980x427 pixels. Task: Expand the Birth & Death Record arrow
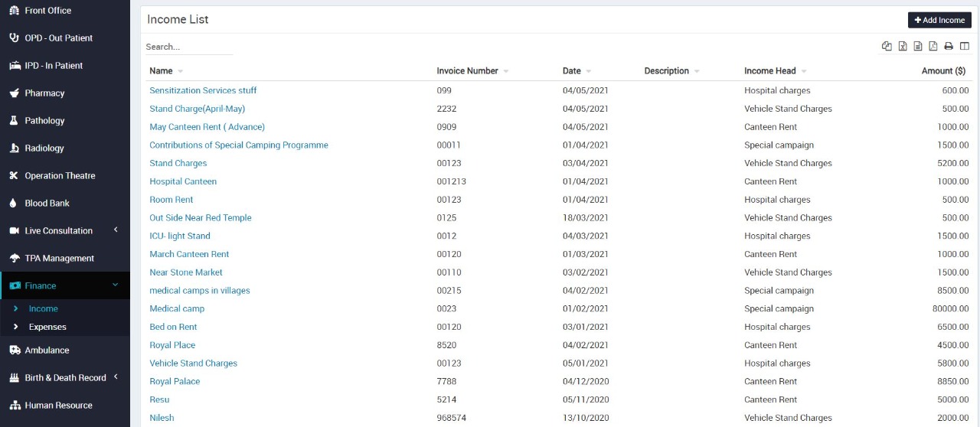point(116,377)
